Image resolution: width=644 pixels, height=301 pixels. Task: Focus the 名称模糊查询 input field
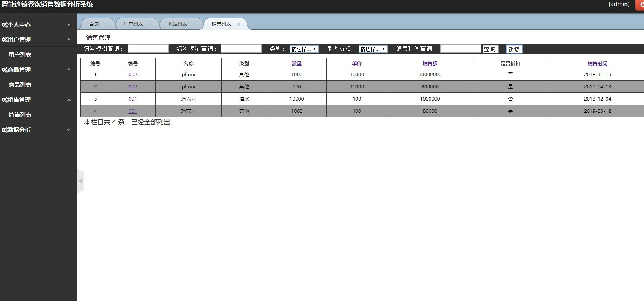pos(241,48)
